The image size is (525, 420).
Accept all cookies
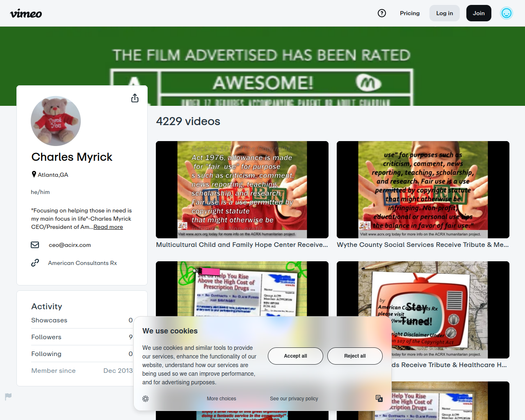pyautogui.click(x=295, y=356)
